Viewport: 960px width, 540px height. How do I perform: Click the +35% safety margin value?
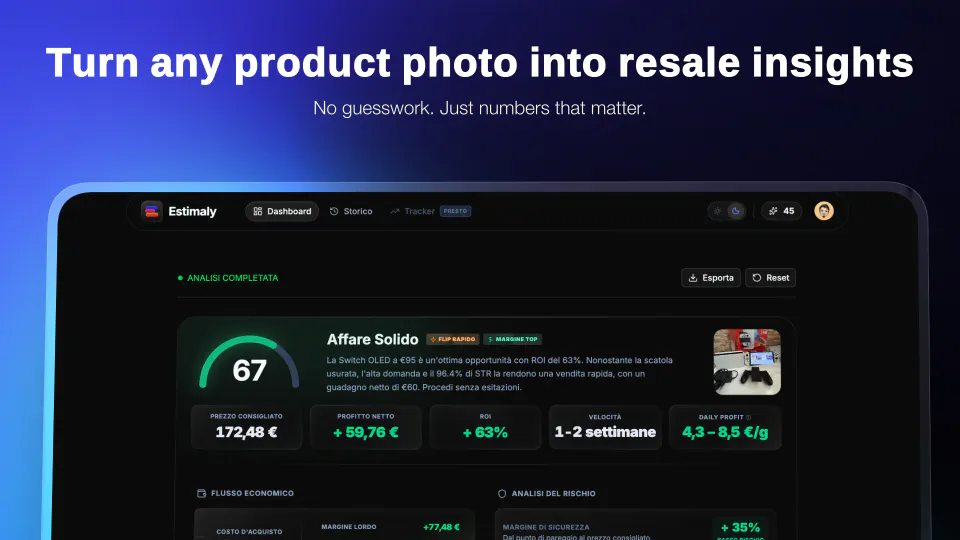tap(740, 527)
